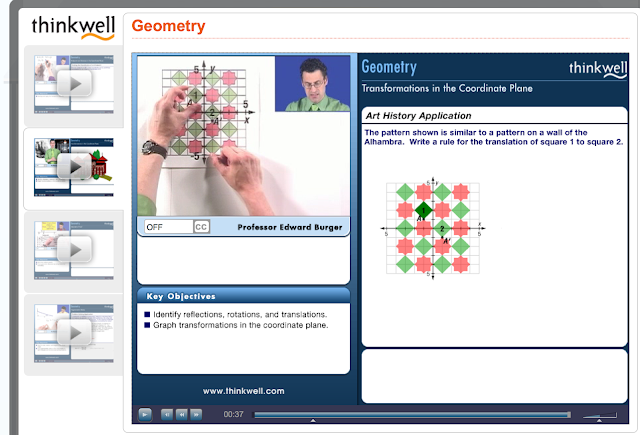Click the Key Objectives header
640x435 pixels.
243,296
